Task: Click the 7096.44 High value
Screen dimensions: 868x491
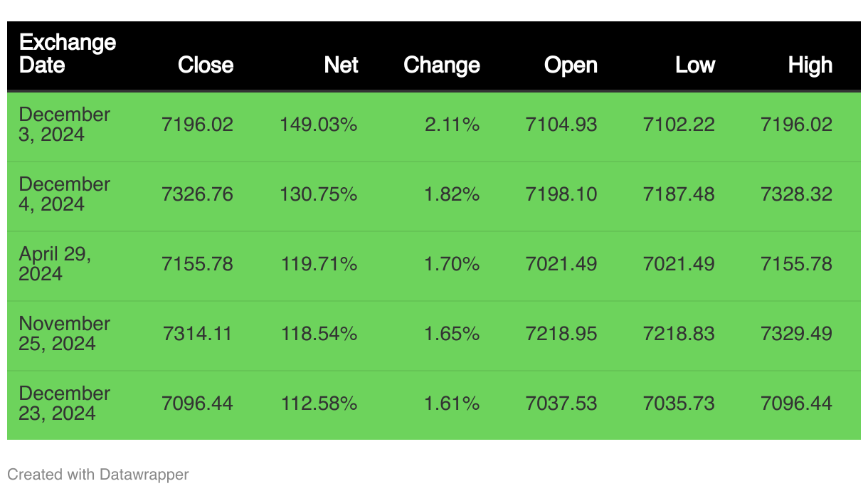Action: coord(796,403)
